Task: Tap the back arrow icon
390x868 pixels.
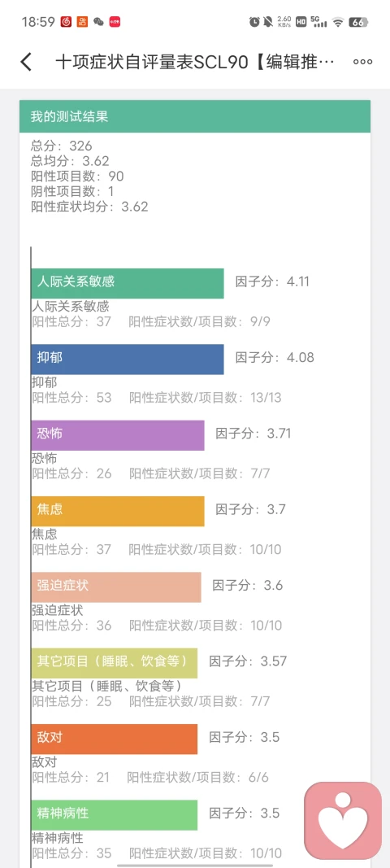Action: pyautogui.click(x=25, y=62)
